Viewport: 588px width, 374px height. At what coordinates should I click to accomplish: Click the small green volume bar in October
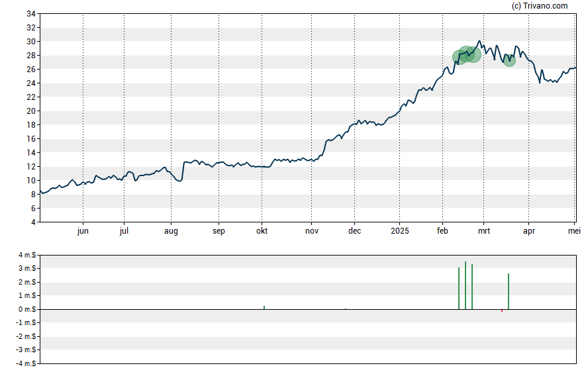point(264,308)
